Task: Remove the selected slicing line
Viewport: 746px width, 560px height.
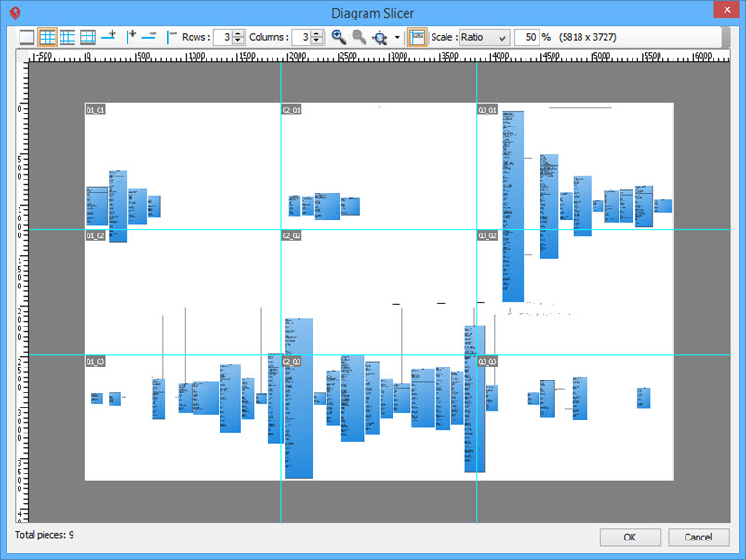Action: [x=150, y=37]
